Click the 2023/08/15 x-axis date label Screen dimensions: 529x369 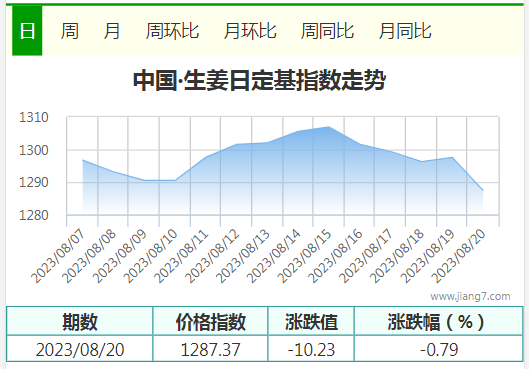(x=305, y=256)
